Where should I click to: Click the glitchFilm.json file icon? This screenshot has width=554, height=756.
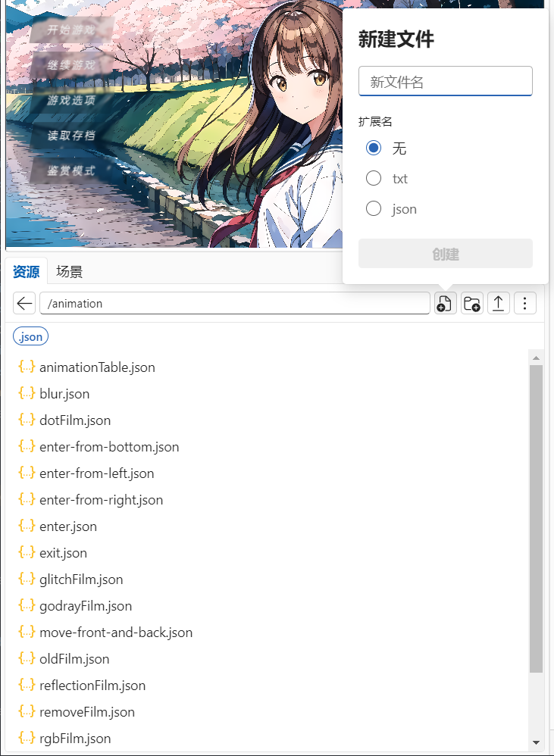27,579
